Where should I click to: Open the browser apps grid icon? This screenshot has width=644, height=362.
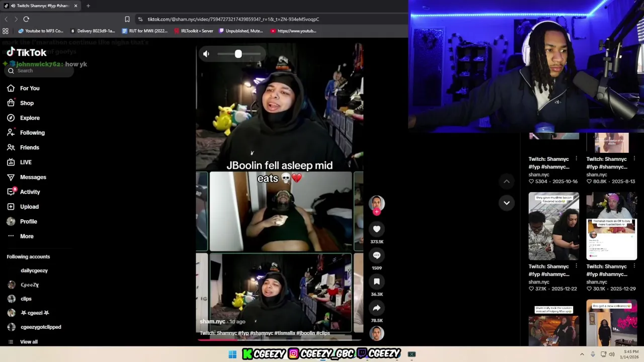[x=6, y=31]
